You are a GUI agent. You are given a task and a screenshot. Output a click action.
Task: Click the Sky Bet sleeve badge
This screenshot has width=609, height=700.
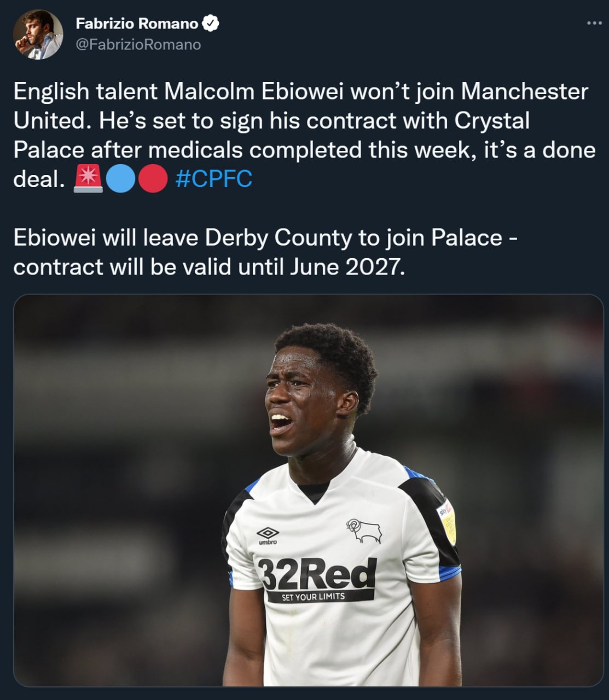click(446, 520)
